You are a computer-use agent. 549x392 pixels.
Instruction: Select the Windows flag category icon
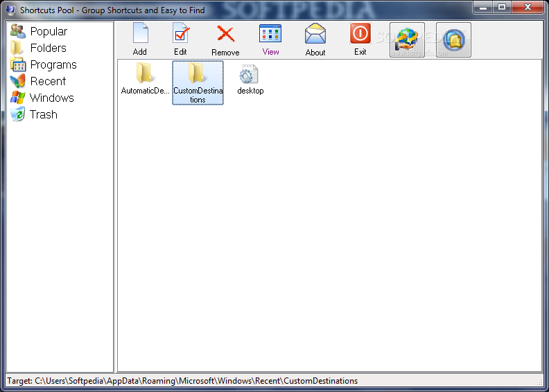(x=18, y=98)
